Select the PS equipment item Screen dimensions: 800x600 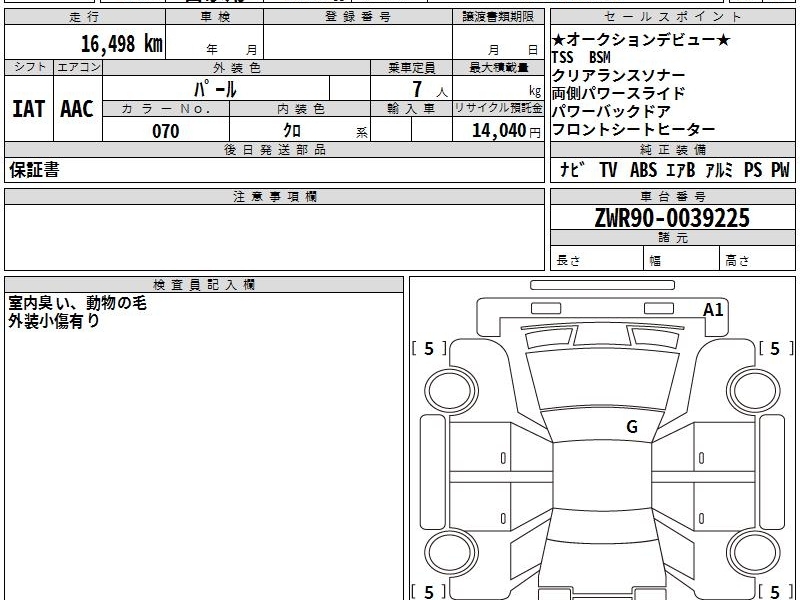753,170
